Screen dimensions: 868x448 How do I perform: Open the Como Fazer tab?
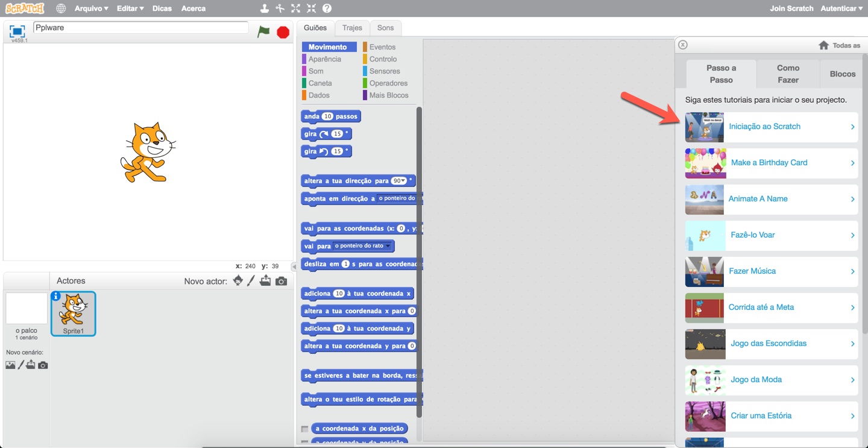point(788,74)
